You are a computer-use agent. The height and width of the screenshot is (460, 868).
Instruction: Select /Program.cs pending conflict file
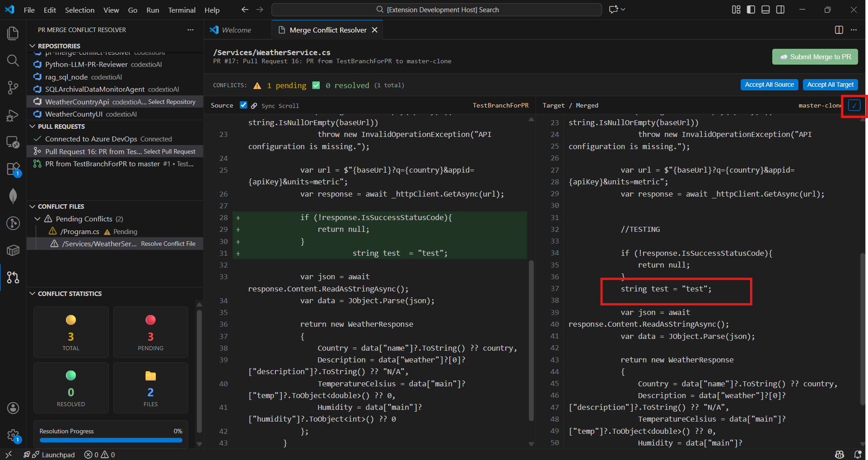[x=115, y=231]
